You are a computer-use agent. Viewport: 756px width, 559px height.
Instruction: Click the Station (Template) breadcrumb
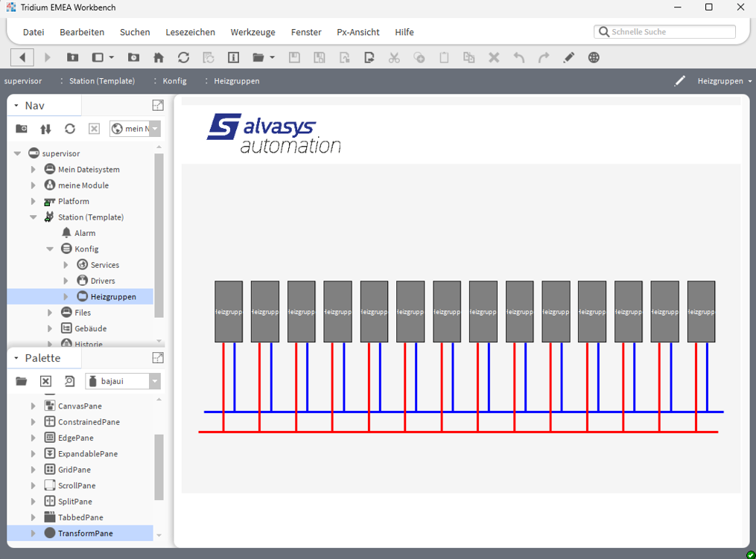tap(102, 81)
